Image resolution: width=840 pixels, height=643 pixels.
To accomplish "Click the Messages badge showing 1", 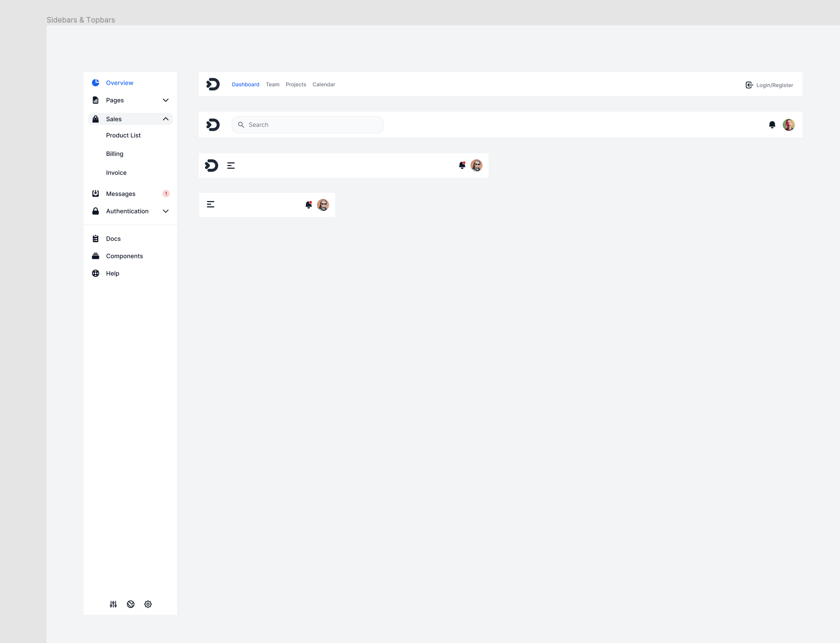I will pos(166,194).
